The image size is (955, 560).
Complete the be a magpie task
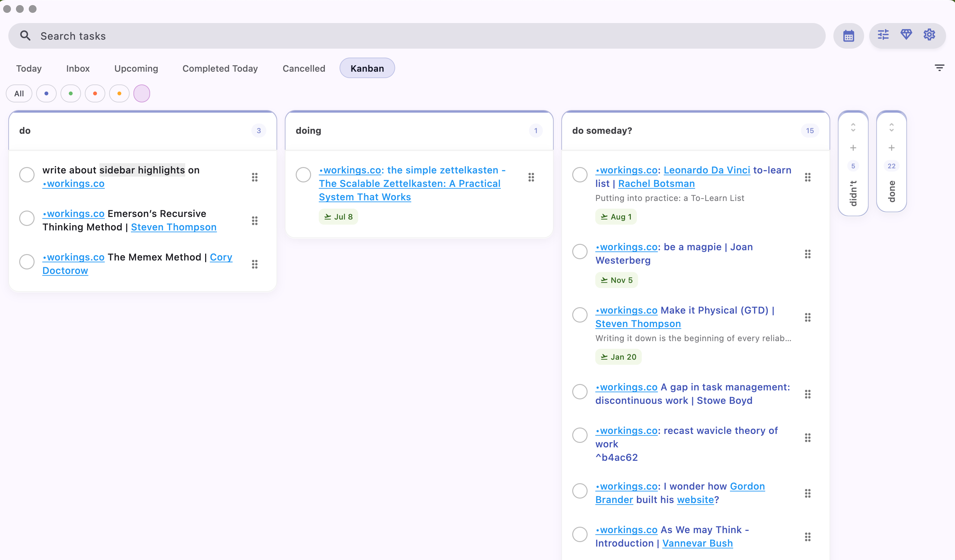580,252
